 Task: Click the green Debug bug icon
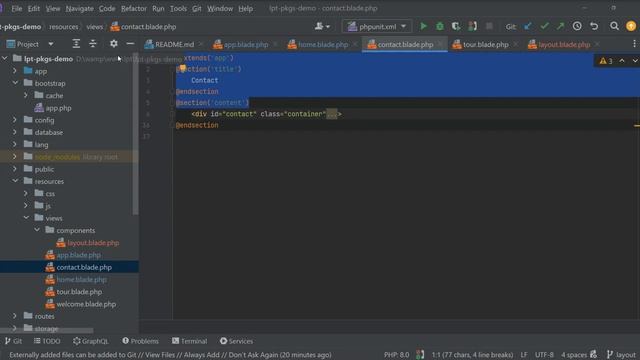440,27
